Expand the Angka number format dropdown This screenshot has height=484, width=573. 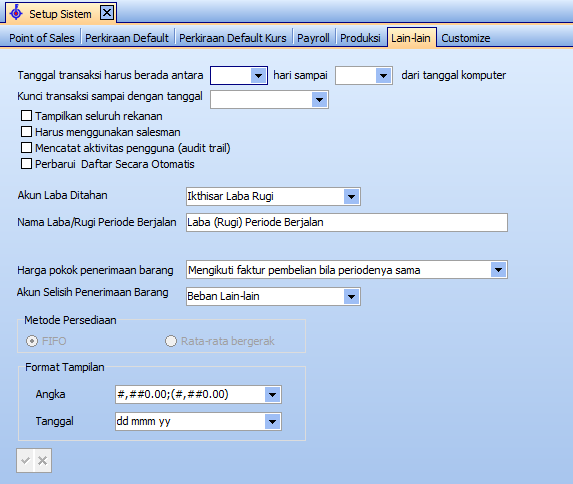click(272, 394)
